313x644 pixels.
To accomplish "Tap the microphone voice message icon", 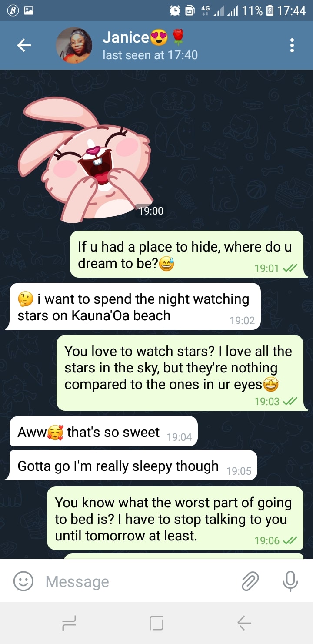I will [x=290, y=581].
